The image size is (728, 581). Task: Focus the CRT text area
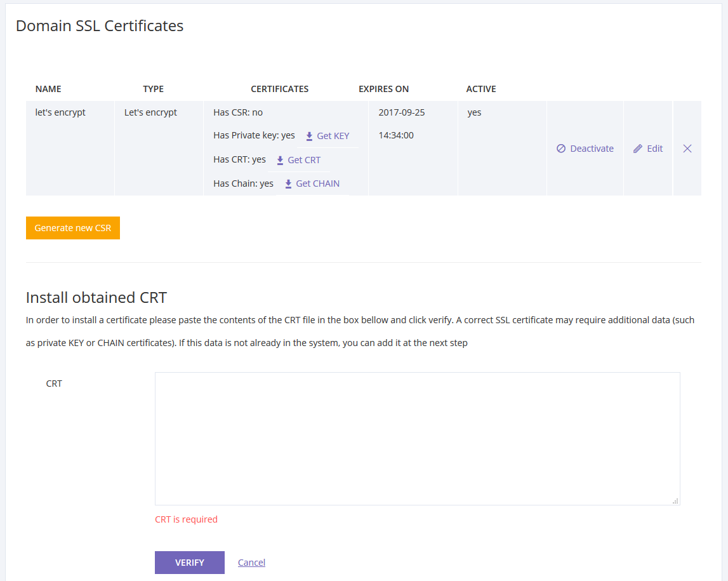(x=417, y=438)
